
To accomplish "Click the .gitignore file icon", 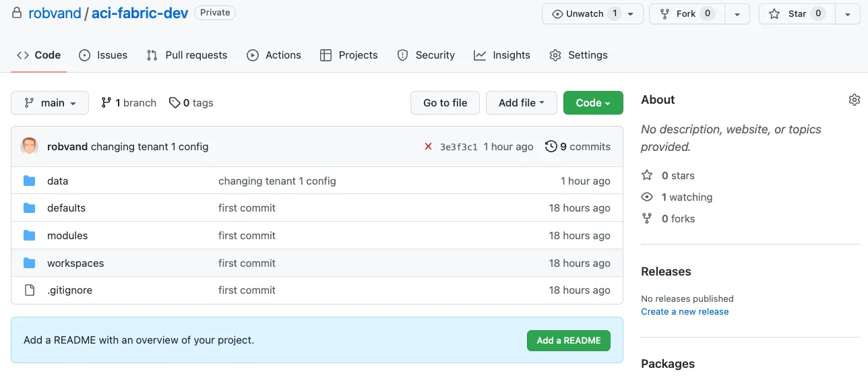I will click(30, 290).
